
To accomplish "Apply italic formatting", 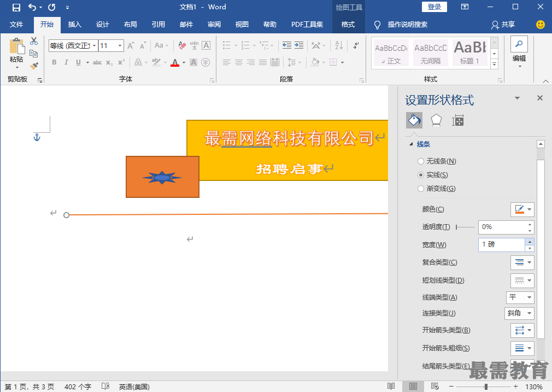I will click(x=66, y=62).
